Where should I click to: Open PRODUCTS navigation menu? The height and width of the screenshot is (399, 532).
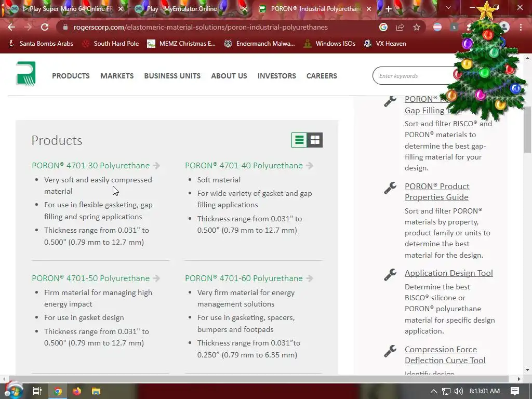[71, 76]
